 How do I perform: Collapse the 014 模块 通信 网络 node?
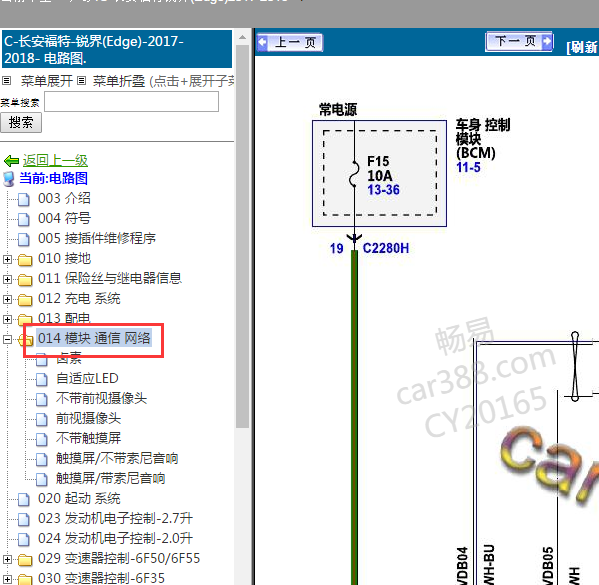point(7,339)
